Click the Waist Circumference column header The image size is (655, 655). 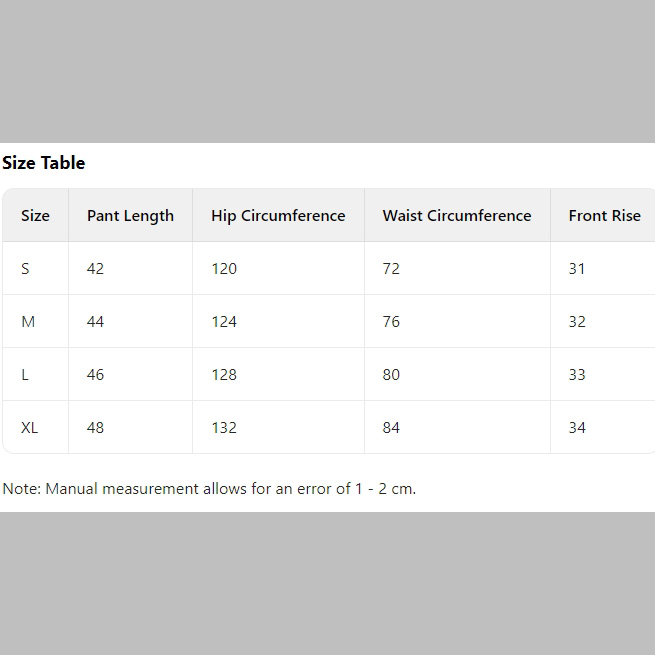[x=457, y=216]
